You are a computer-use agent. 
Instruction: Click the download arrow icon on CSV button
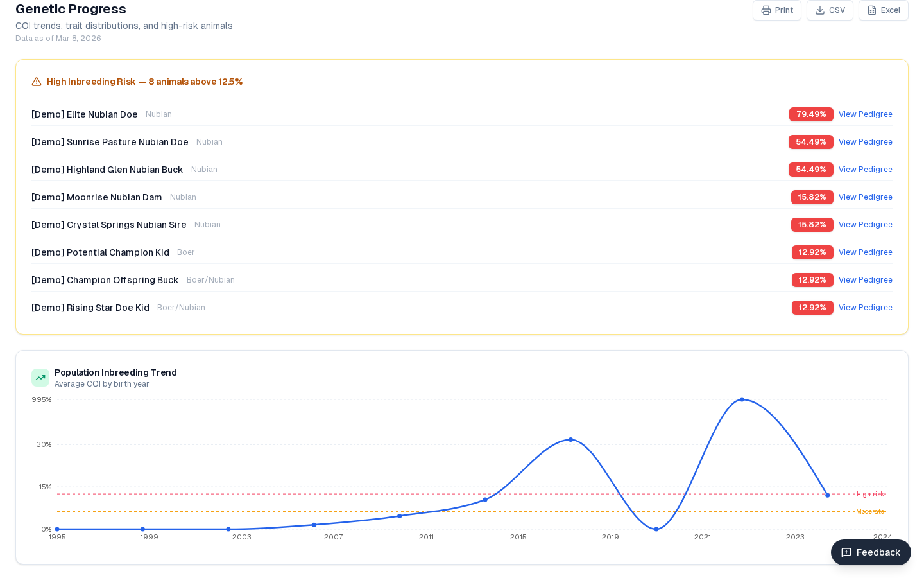[819, 10]
